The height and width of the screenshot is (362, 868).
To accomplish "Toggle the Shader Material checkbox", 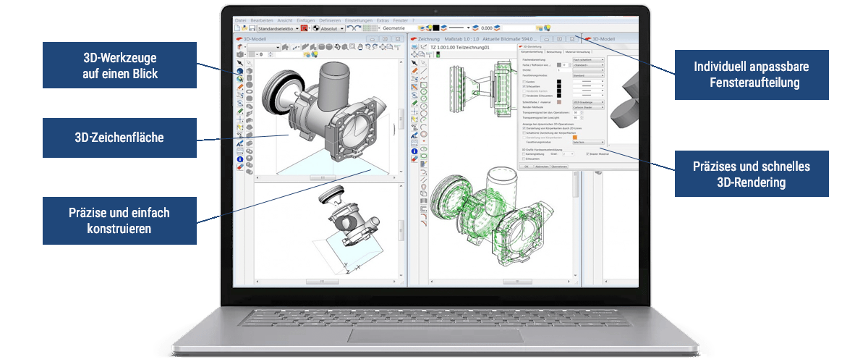I will (586, 153).
